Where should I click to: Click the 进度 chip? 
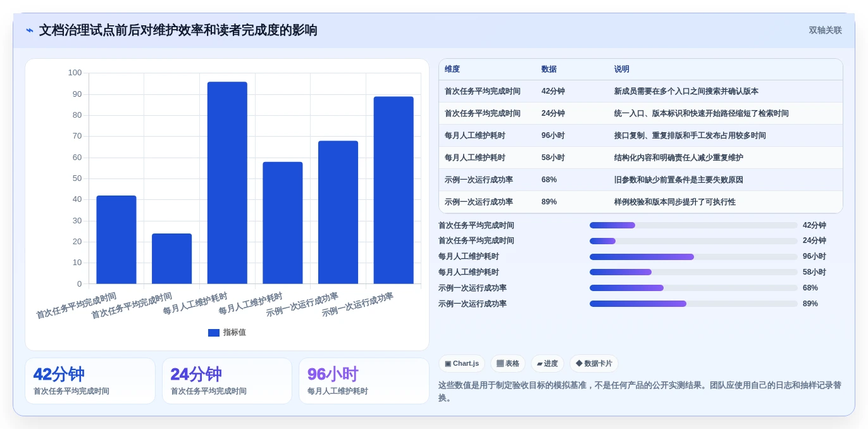(x=547, y=364)
